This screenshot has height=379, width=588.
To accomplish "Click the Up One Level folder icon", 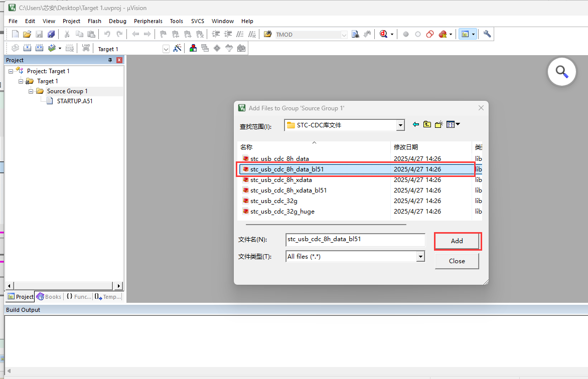I will [x=427, y=124].
